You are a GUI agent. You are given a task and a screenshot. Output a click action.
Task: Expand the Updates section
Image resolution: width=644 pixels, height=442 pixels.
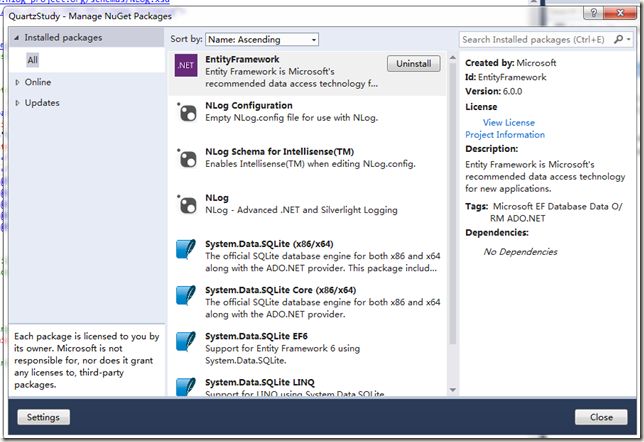click(x=17, y=103)
